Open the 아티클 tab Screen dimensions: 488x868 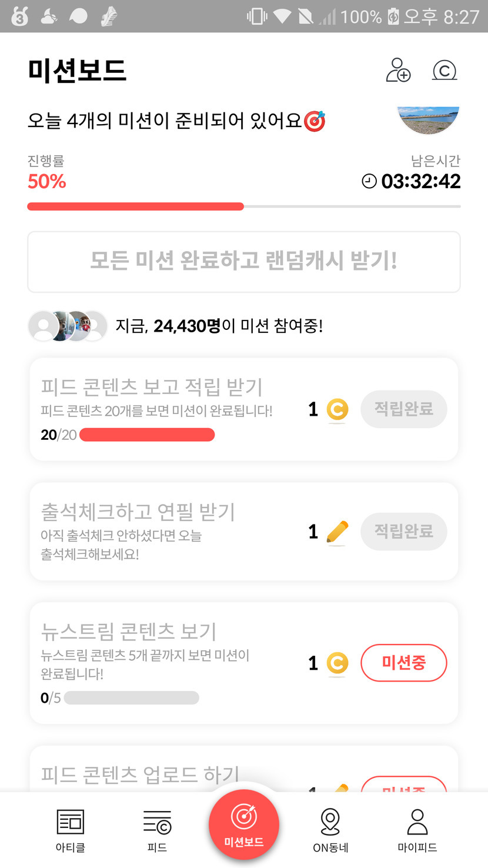pos(70,829)
